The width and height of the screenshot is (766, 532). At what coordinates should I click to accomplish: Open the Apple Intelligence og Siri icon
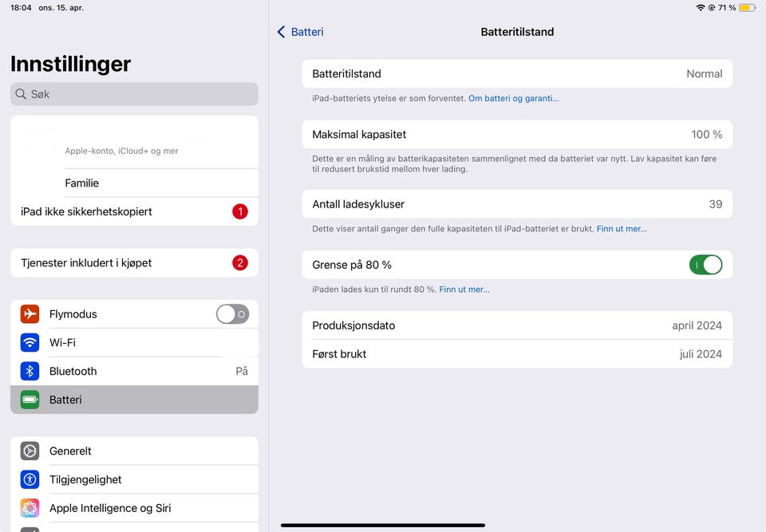(x=30, y=508)
